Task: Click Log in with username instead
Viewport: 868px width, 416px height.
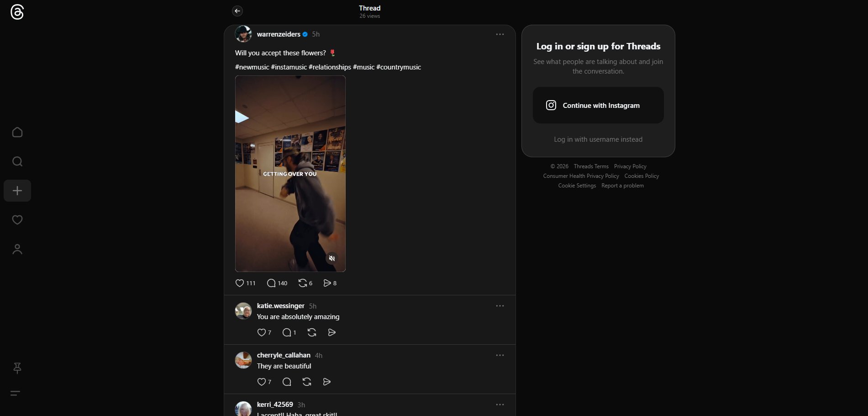Action: click(x=598, y=139)
